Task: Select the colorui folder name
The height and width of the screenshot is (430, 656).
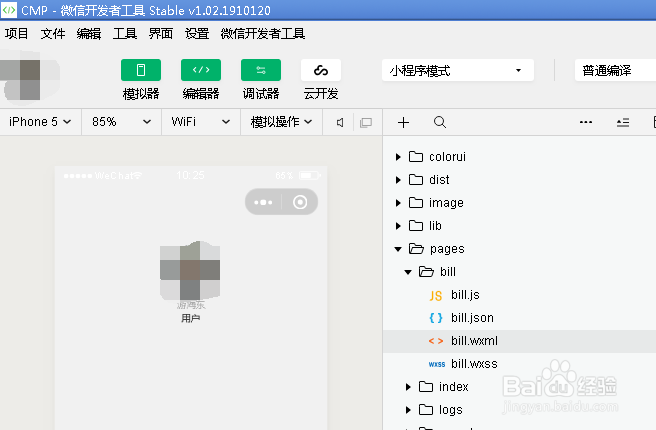Action: click(x=447, y=157)
